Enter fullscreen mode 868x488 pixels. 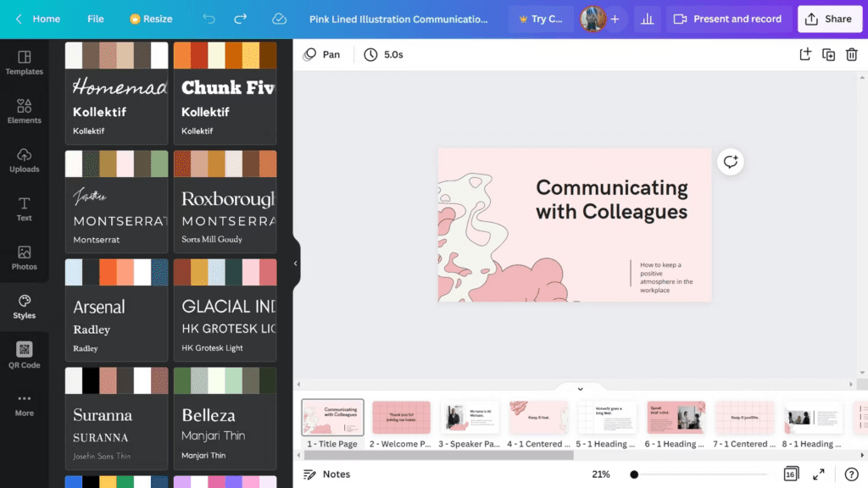pos(819,474)
